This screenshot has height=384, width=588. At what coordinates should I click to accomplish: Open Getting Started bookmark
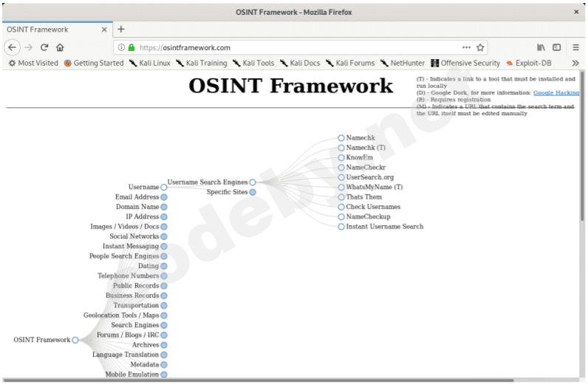pos(94,63)
